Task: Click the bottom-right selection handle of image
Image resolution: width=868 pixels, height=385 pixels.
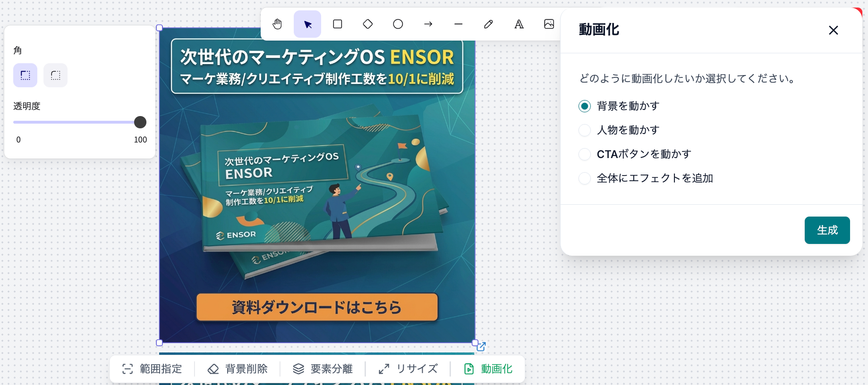Action: [x=475, y=343]
